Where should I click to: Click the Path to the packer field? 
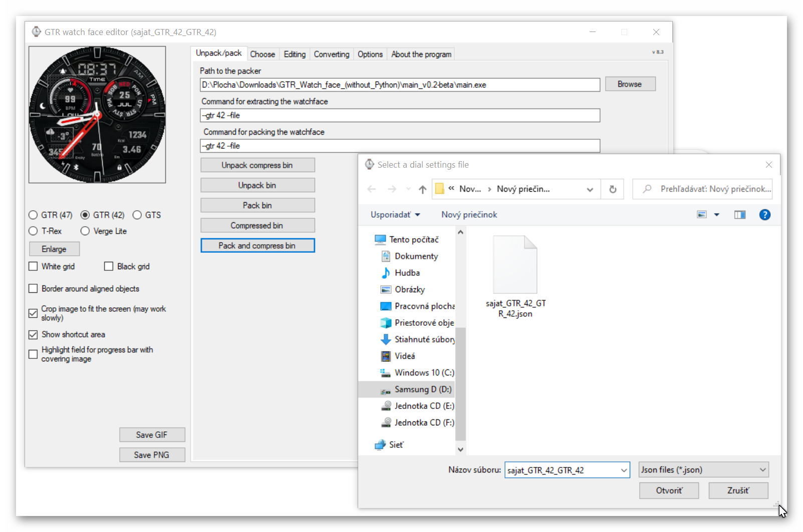[400, 85]
